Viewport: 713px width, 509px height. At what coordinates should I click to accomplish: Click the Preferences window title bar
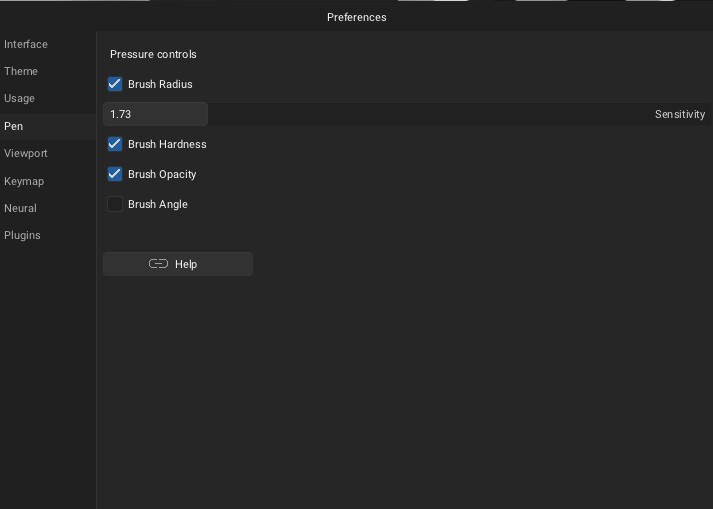point(356,17)
